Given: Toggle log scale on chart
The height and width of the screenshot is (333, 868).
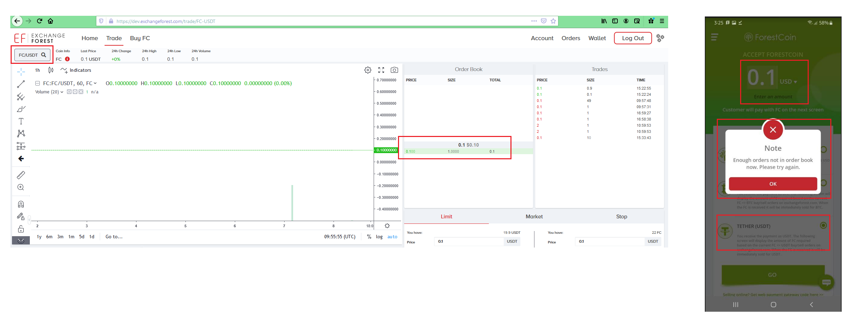Looking at the screenshot, I should [379, 237].
